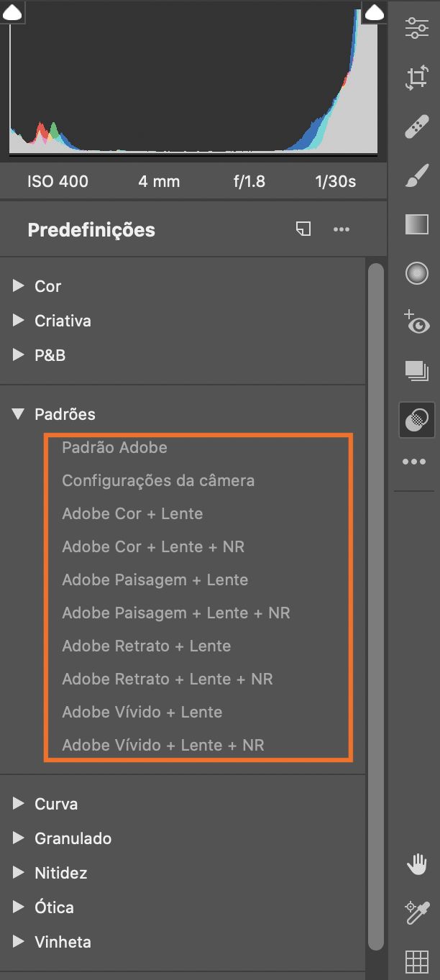Open the Edit adjustments panel
Viewport: 440px width, 980px height.
pos(416,27)
